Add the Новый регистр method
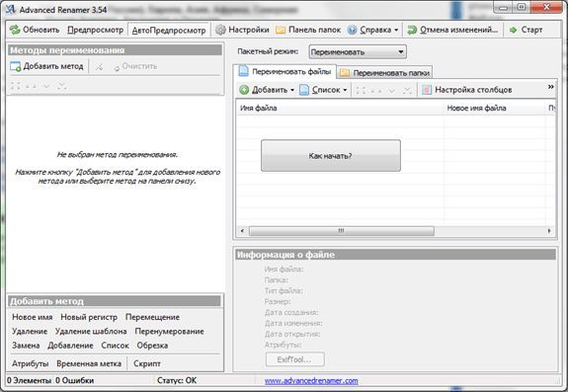The image size is (568, 392). 89,317
